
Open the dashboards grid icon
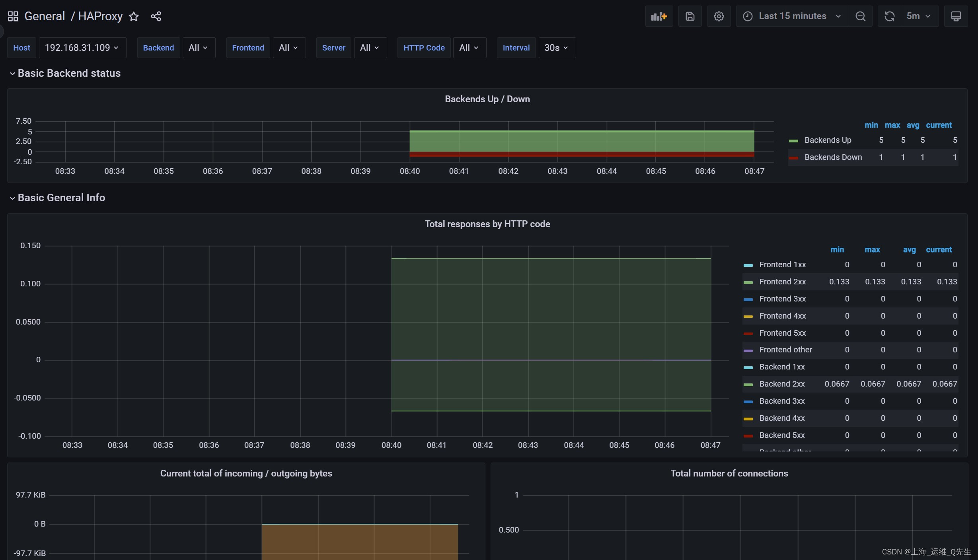pos(13,16)
